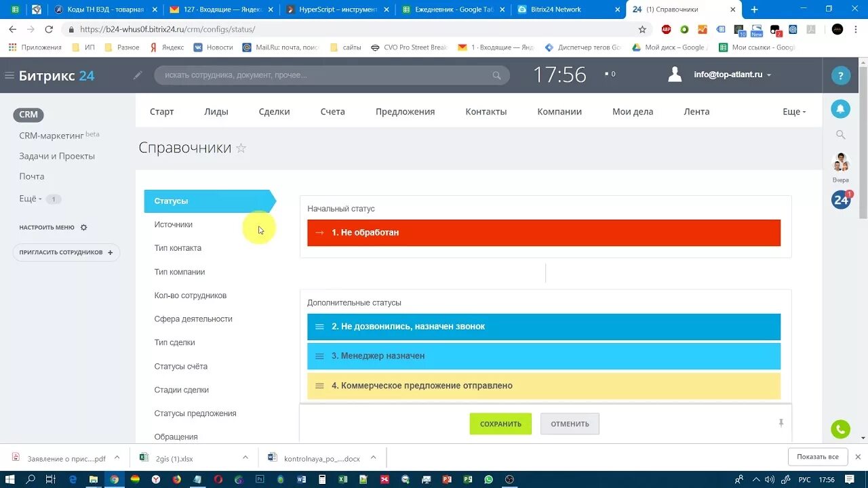Click the WhatsApp icon in the taskbar
The image size is (868, 488).
point(488,479)
